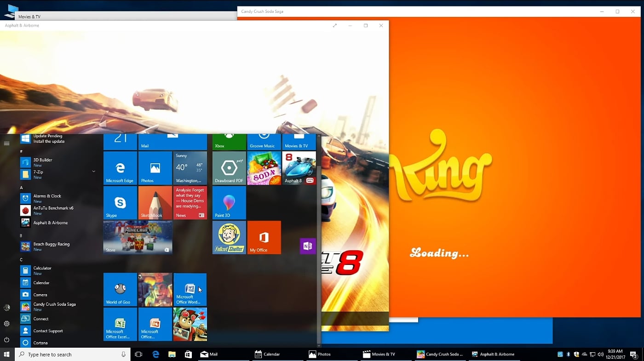Switch to Photos on the taskbar
Image resolution: width=644 pixels, height=361 pixels.
(x=332, y=355)
